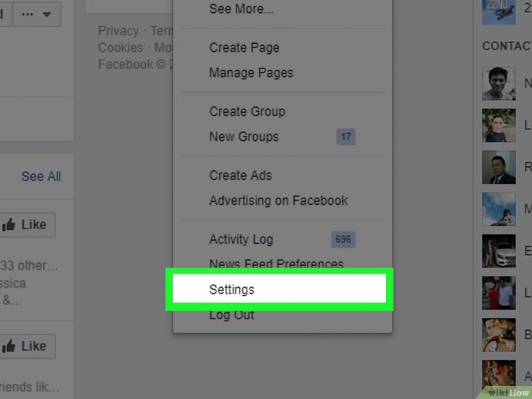
Task: Click the 696 Activity Log badge
Action: pos(343,239)
